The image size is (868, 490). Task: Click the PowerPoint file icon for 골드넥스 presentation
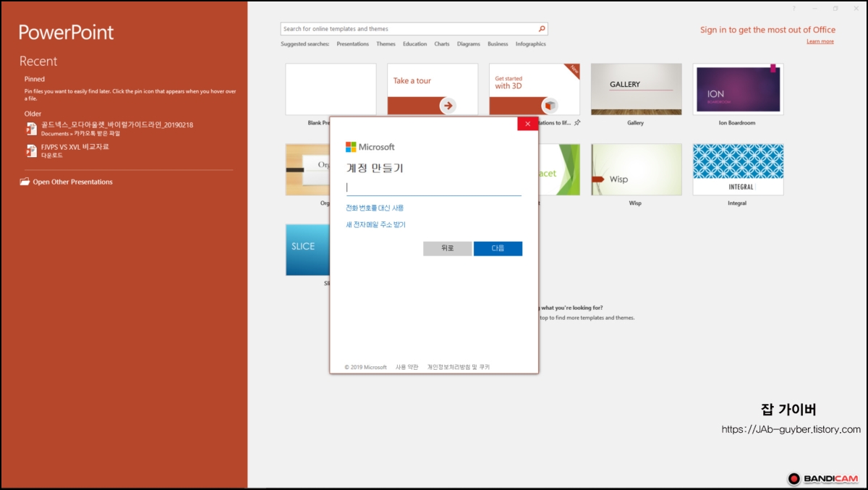click(31, 128)
